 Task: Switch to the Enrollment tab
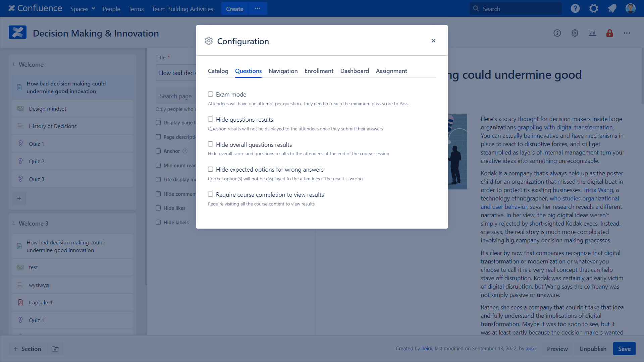pos(319,71)
